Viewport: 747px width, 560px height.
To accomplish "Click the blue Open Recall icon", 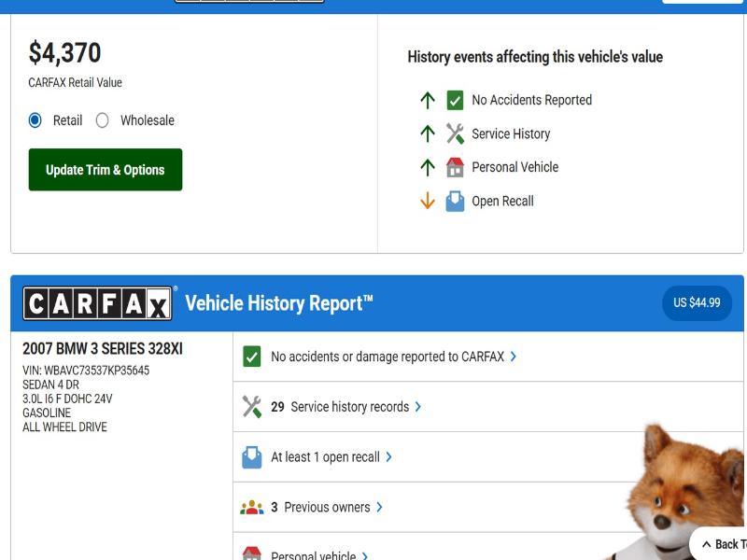I will [x=455, y=201].
